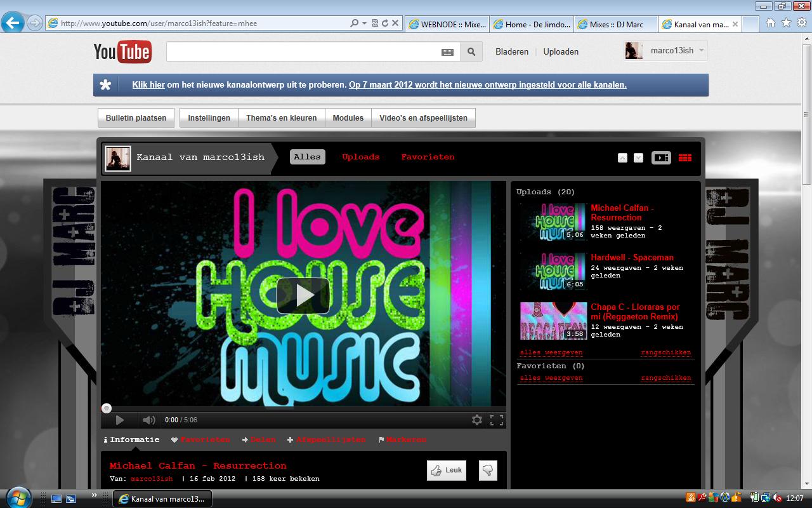Click alles weergeven under Uploads
The height and width of the screenshot is (508, 812).
(x=551, y=352)
